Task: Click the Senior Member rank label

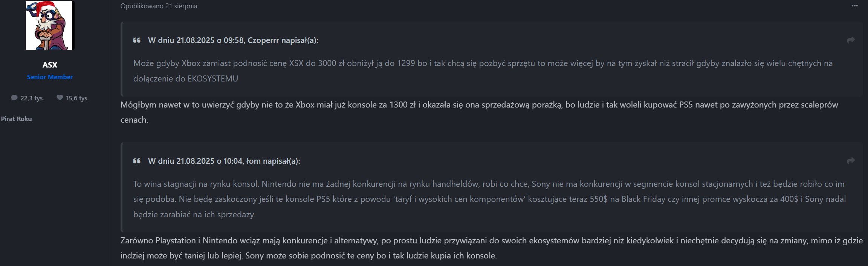Action: [x=50, y=77]
